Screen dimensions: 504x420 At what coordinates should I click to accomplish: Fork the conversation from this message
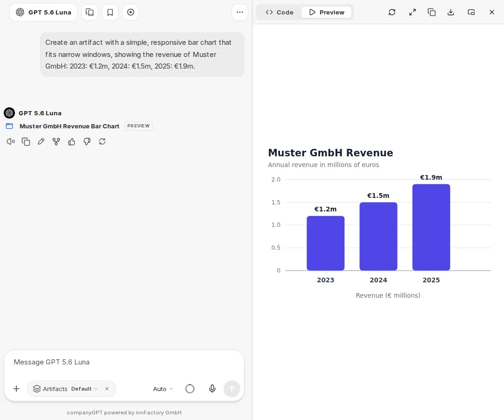(56, 141)
